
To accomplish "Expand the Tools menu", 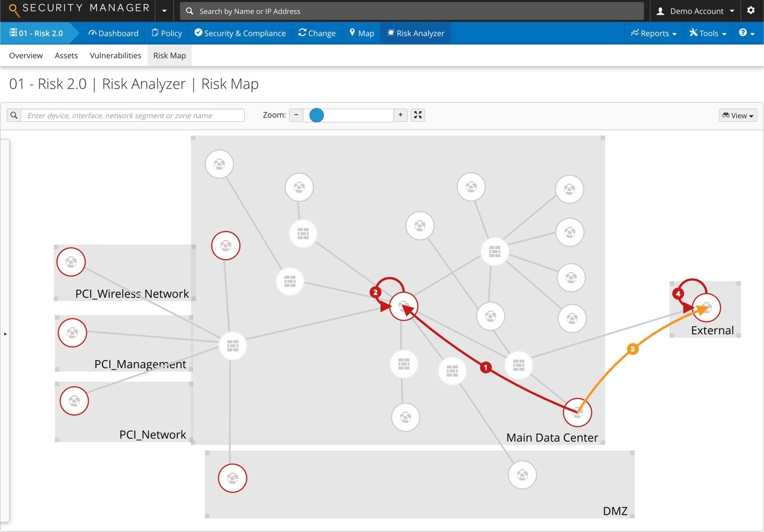I will pos(708,33).
